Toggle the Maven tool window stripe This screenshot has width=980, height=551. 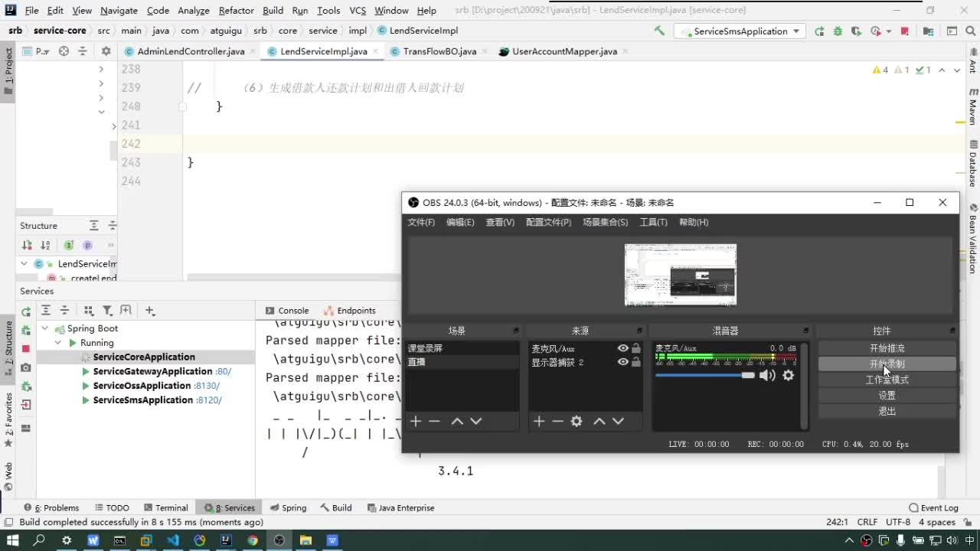coord(972,106)
